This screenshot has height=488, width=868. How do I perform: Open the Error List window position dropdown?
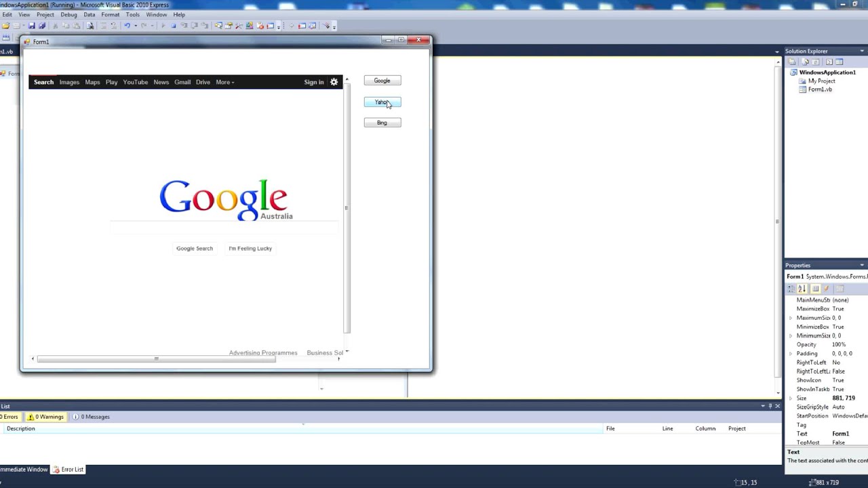click(x=762, y=406)
